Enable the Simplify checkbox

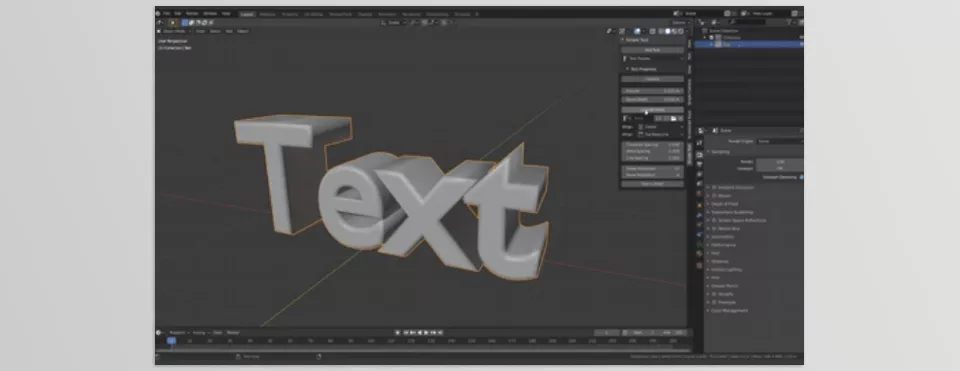pyautogui.click(x=714, y=294)
